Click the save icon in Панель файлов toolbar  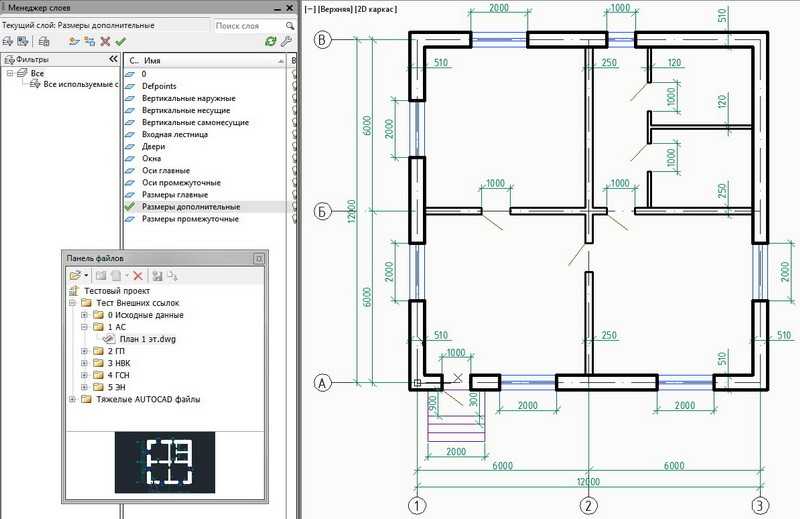click(157, 276)
